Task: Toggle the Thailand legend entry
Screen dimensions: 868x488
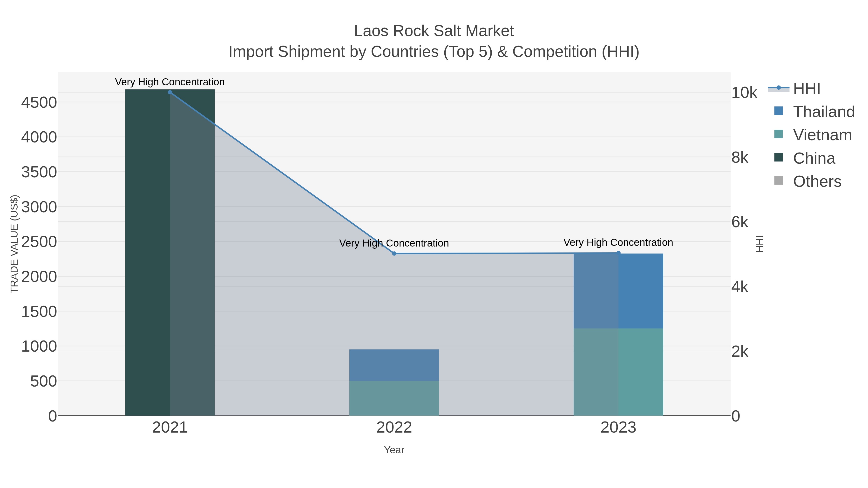Action: 811,112
